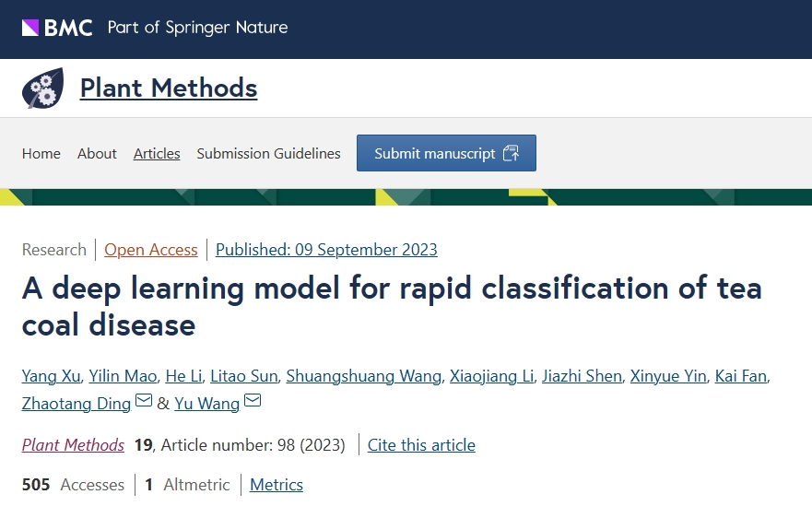Image resolution: width=812 pixels, height=518 pixels.
Task: Click the italic Plant Methods citation link
Action: click(x=73, y=445)
